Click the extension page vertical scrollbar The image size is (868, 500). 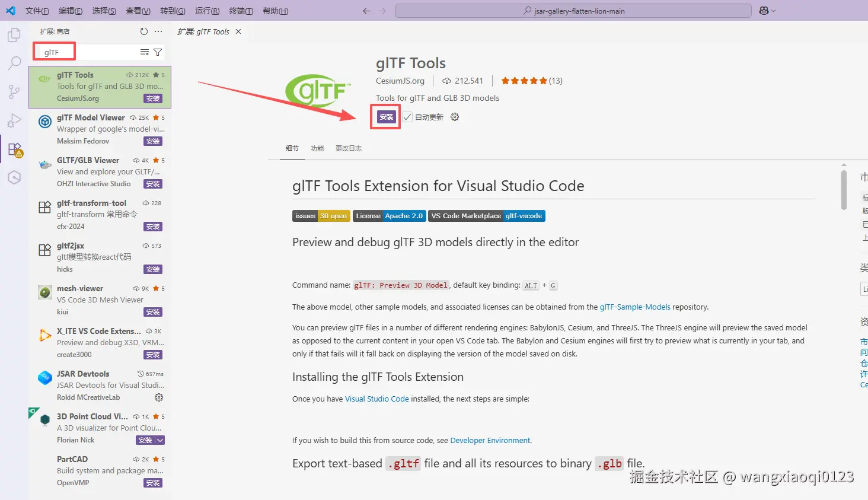pyautogui.click(x=844, y=190)
